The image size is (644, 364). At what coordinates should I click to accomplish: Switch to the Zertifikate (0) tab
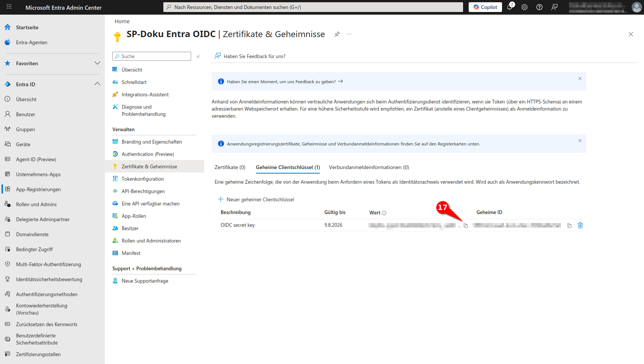click(x=230, y=167)
